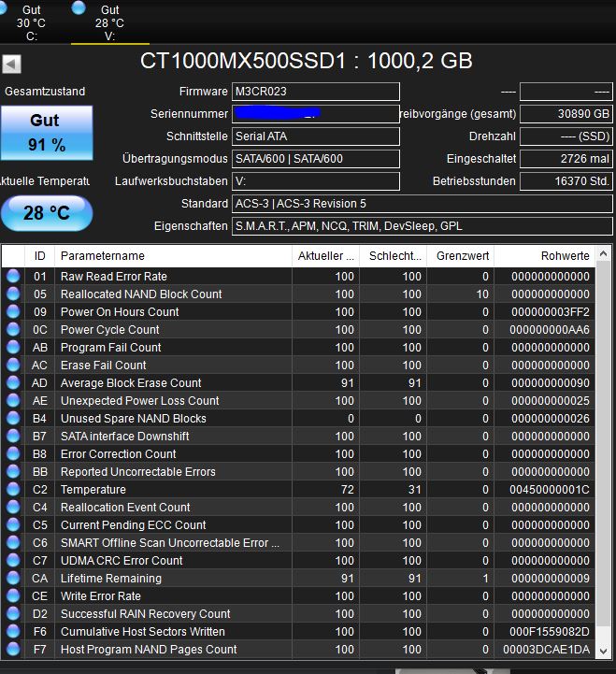
Task: Click status orb for Write Error Rate
Action: (13, 595)
